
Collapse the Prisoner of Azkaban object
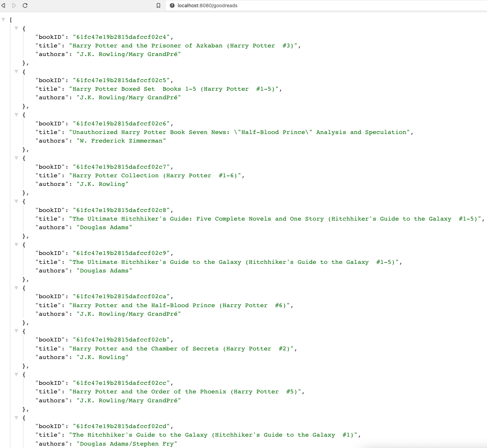tap(16, 28)
